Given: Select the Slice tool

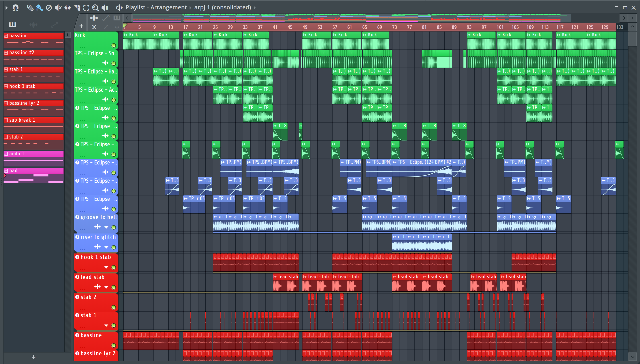Looking at the screenshot, I should tap(77, 8).
